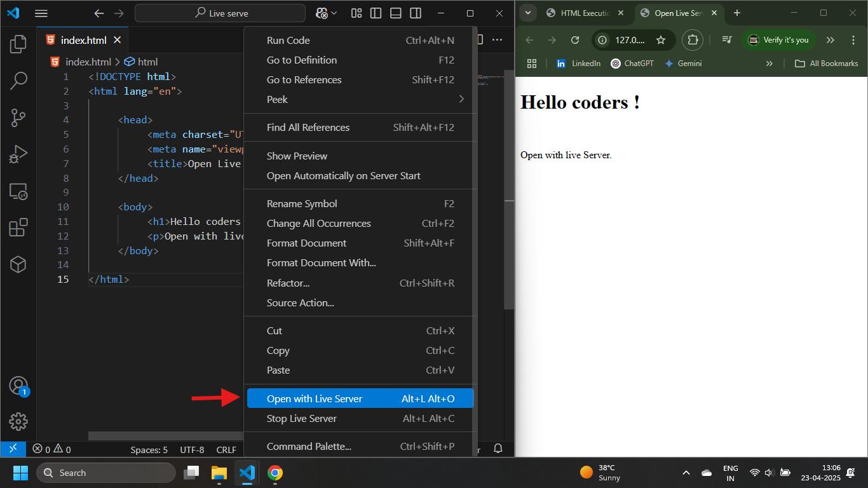Open the LinkedIn bookmark
868x488 pixels.
coord(578,63)
